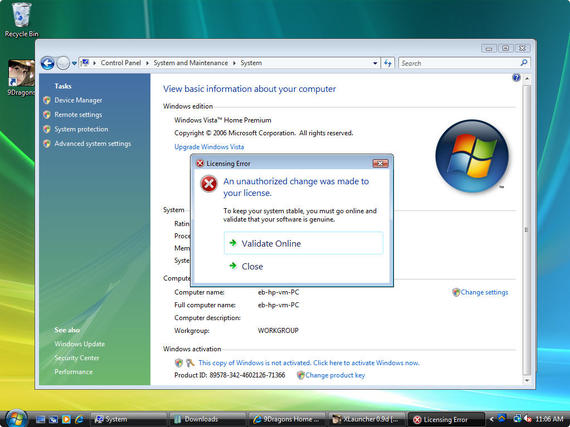Click the network tray icon
The width and height of the screenshot is (570, 427).
coord(517,419)
